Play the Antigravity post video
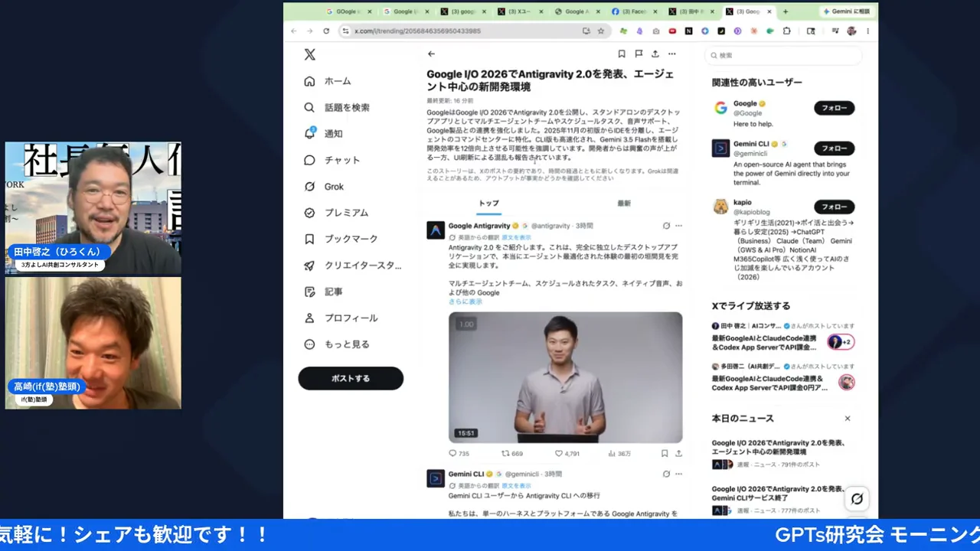The image size is (980, 551). tap(565, 377)
